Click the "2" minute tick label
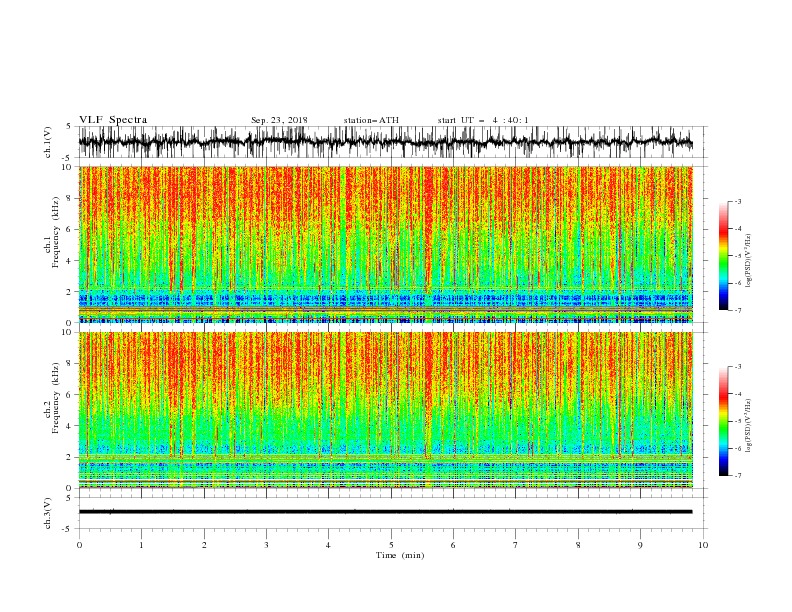Screen dimensions: 792x612 tap(204, 545)
